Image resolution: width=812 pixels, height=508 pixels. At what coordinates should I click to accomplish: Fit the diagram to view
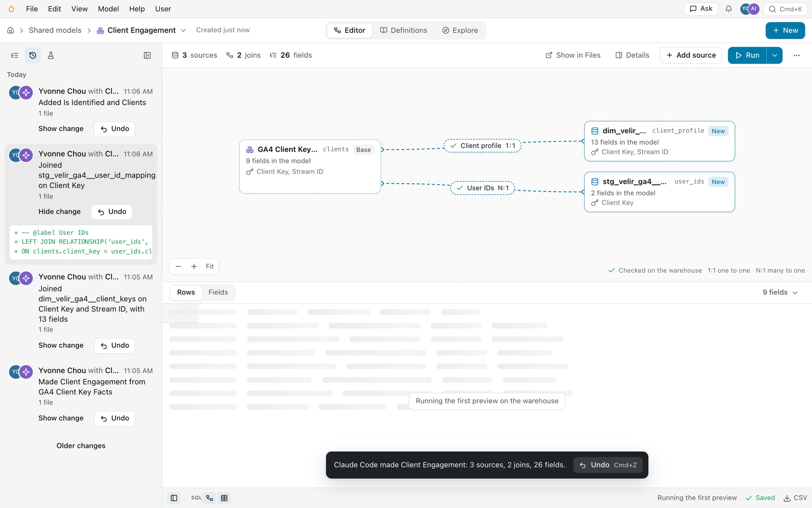click(x=210, y=266)
